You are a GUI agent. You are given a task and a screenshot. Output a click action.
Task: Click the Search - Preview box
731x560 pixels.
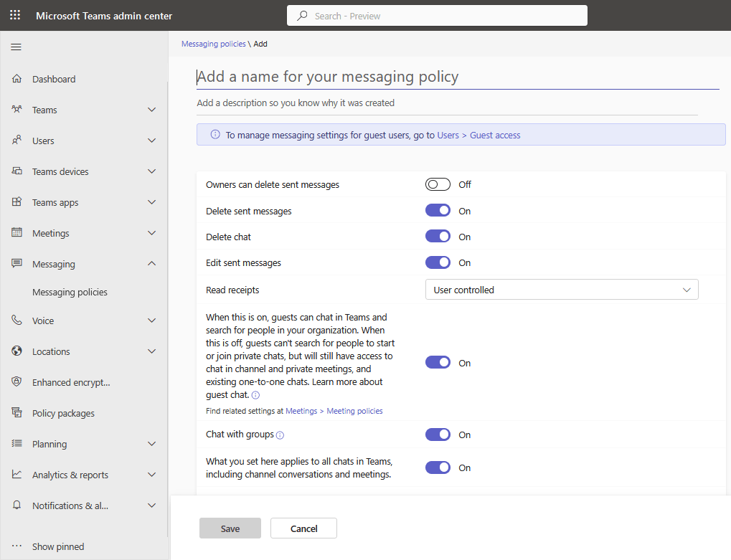437,15
